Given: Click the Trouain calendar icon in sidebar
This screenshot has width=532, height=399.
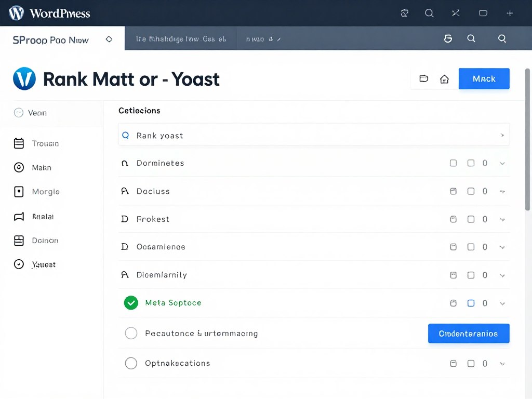Looking at the screenshot, I should (x=19, y=143).
